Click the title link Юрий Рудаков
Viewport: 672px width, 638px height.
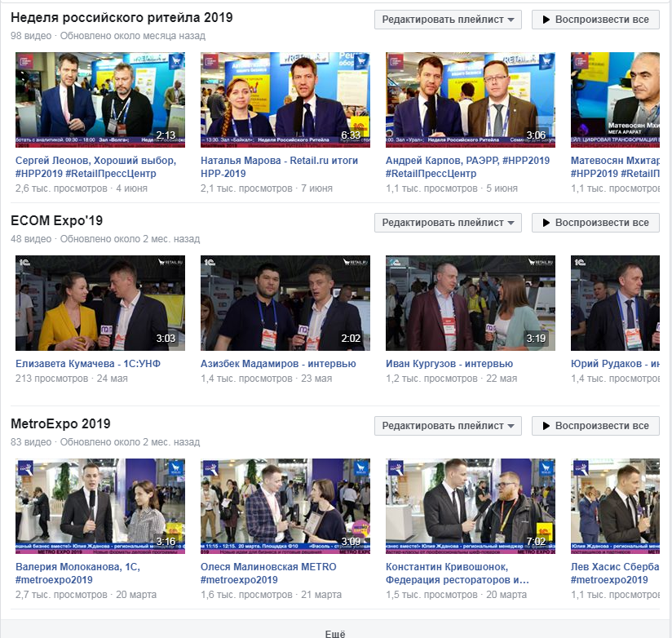[x=615, y=364]
